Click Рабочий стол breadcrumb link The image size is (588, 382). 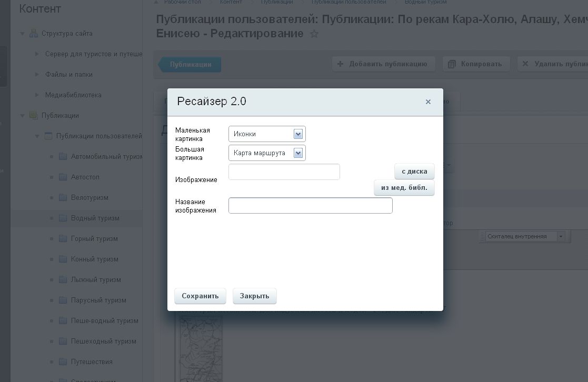click(x=182, y=2)
